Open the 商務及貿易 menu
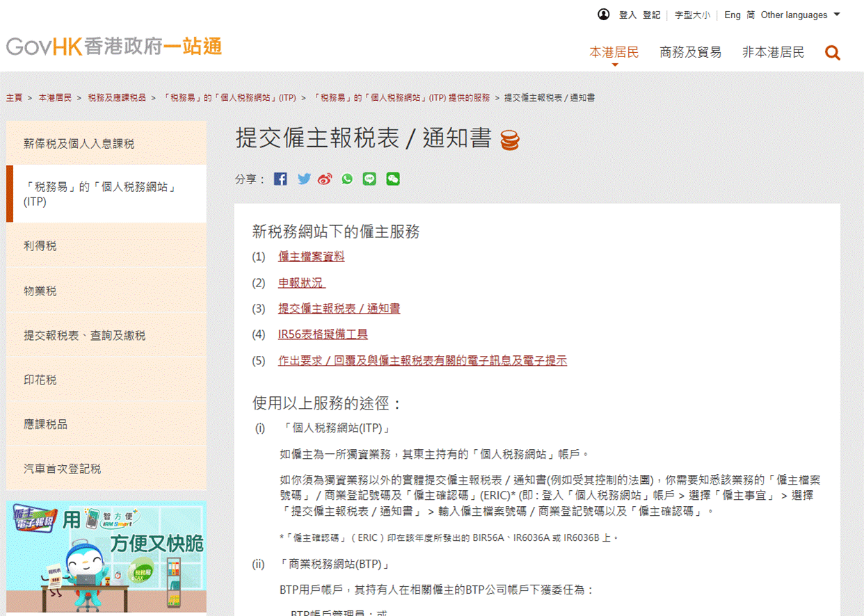Viewport: 864px width, 616px height. 690,52
